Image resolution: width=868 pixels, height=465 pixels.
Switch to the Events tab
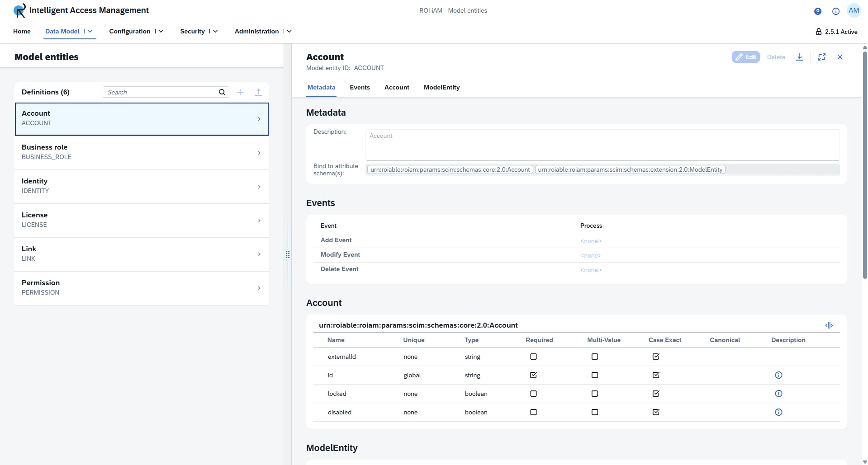(360, 88)
